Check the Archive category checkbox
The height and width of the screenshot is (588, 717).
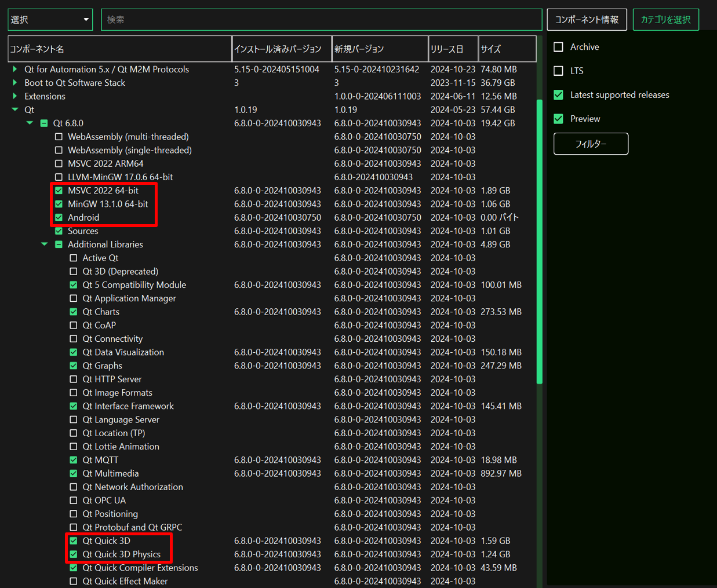[x=559, y=47]
